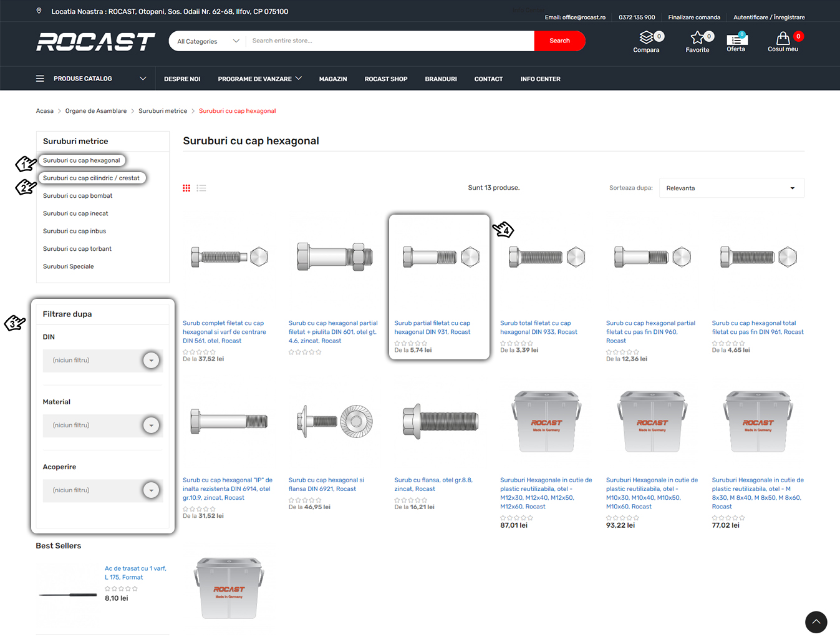Click the Suruburi metrice breadcrumb
840x637 pixels.
pyautogui.click(x=163, y=111)
